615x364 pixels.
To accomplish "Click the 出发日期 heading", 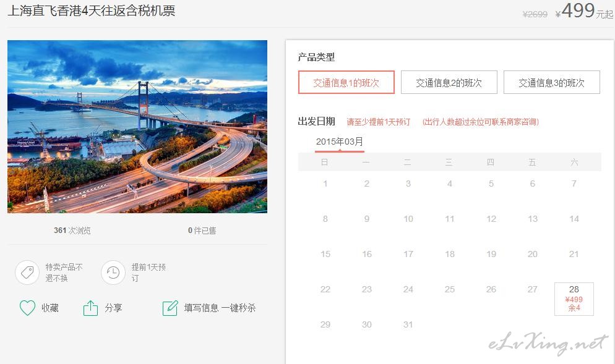I will click(316, 122).
